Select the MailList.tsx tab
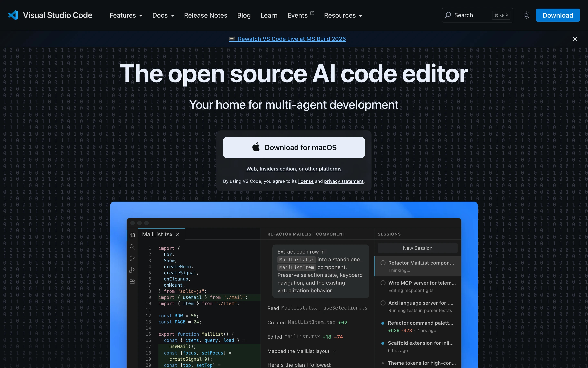The width and height of the screenshot is (588, 368). pos(161,234)
